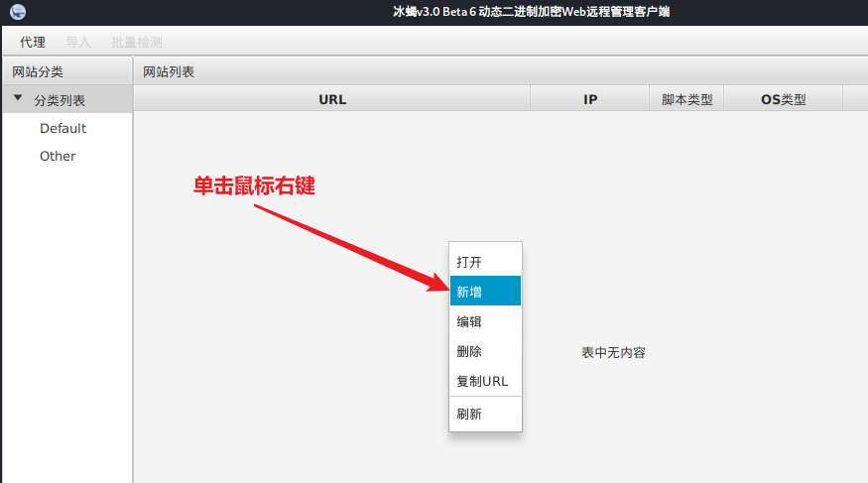The height and width of the screenshot is (483, 868).
Task: Sort by the 脚本类型 column header
Action: (x=687, y=99)
